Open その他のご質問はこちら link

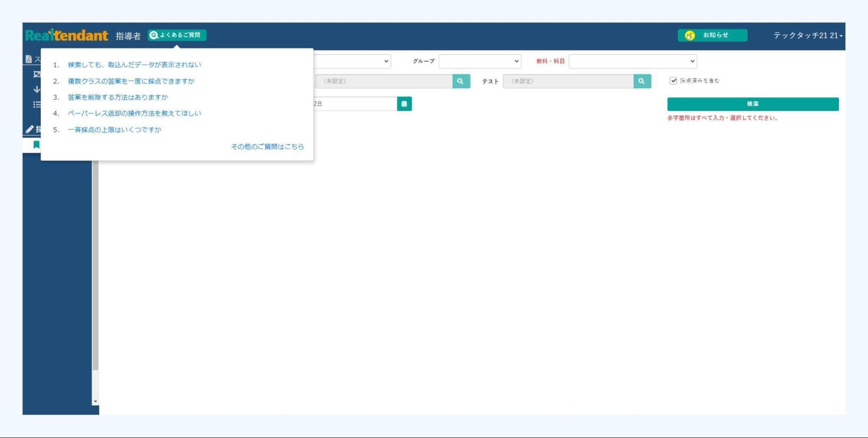267,147
